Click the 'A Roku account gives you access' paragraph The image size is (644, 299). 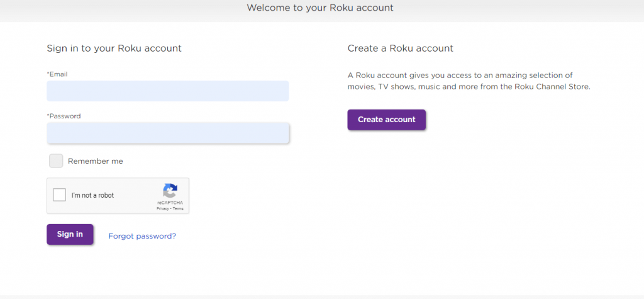coord(469,81)
